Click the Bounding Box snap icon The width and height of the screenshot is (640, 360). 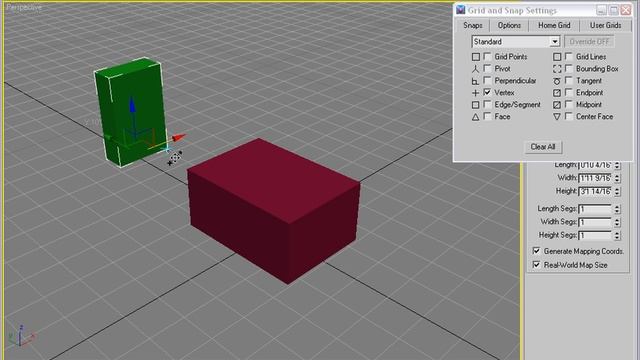click(557, 69)
